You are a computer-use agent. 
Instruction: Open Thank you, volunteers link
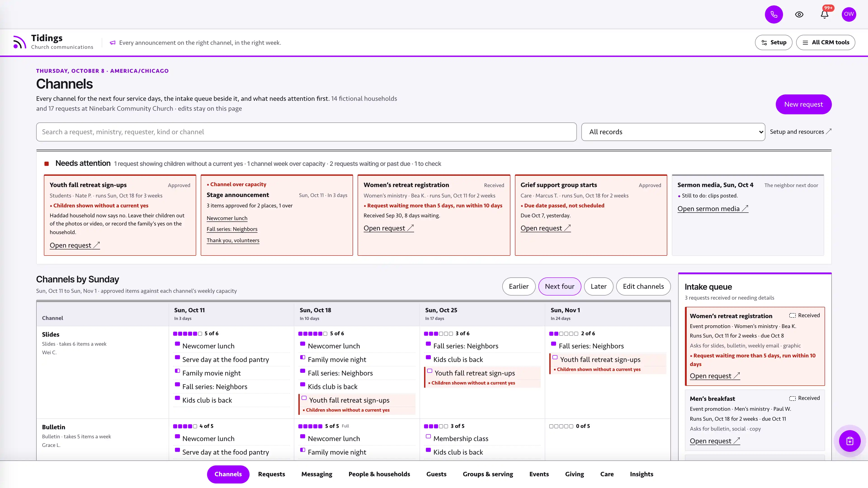[233, 240]
